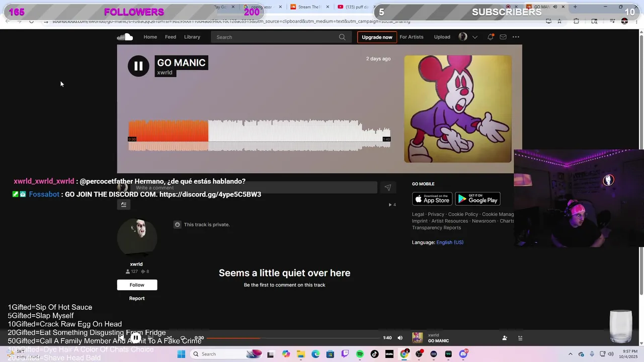Click the playlist icon below comment box

point(123,204)
